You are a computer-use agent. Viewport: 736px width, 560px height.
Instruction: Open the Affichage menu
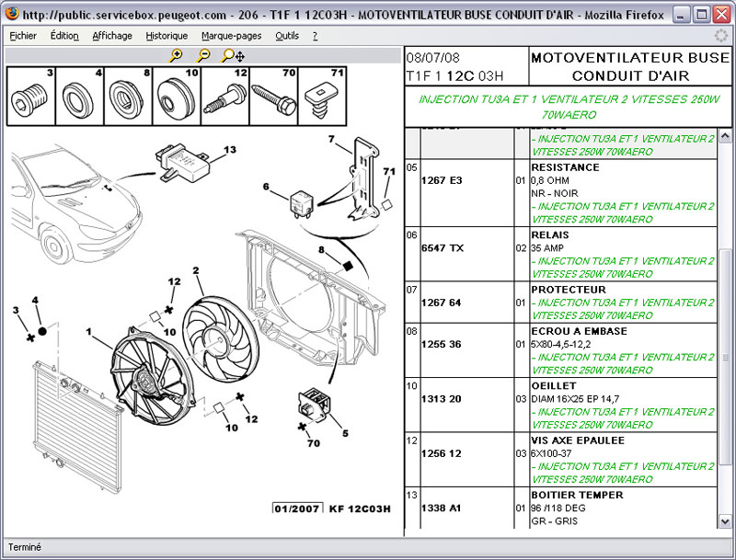click(112, 36)
